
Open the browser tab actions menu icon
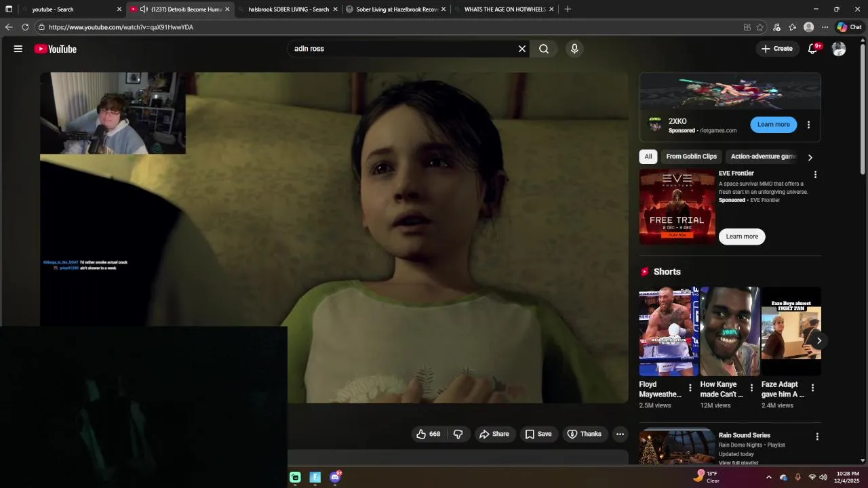coord(9,9)
